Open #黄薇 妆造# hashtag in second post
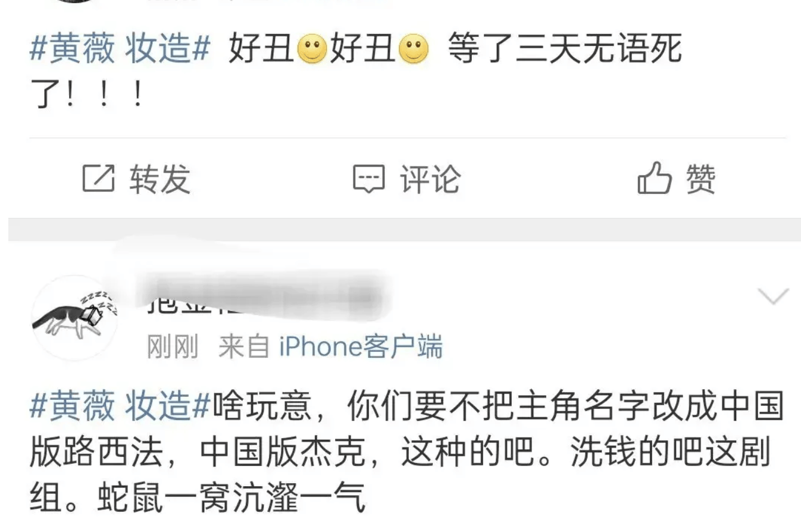Image resolution: width=801 pixels, height=532 pixels. pos(120,407)
